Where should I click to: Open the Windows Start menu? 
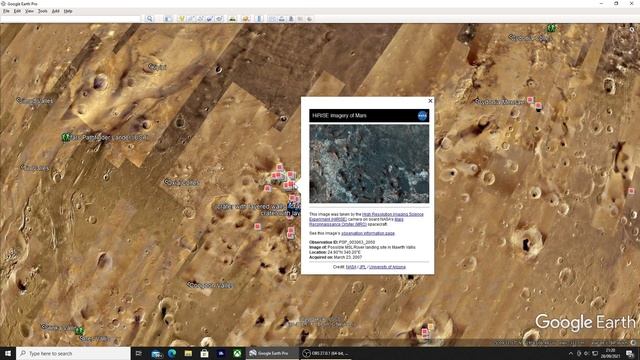click(x=8, y=353)
